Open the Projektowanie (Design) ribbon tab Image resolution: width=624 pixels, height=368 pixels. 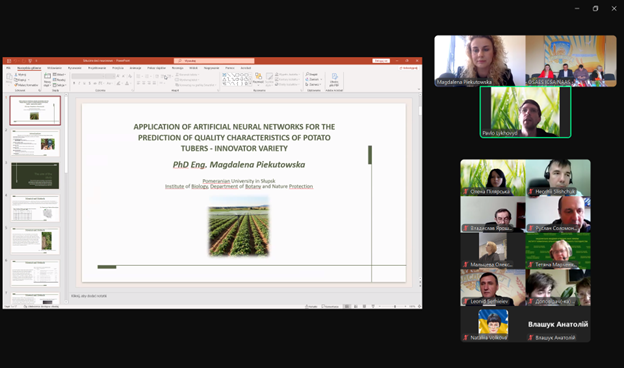[x=97, y=68]
